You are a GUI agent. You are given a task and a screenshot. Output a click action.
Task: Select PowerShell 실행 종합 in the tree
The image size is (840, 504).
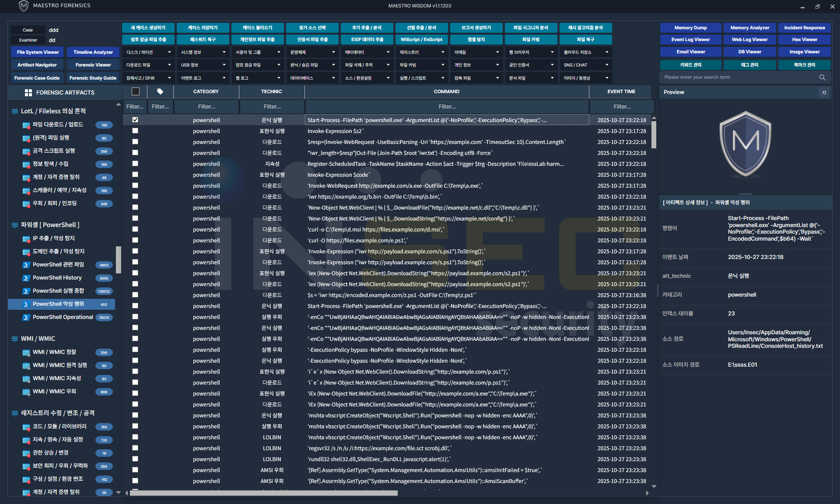[x=58, y=291]
